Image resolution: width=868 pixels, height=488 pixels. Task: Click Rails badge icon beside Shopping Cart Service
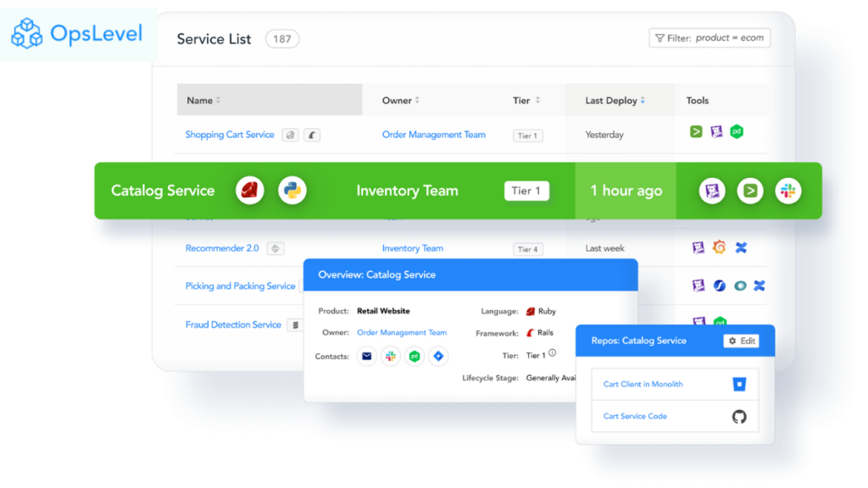[x=312, y=135]
